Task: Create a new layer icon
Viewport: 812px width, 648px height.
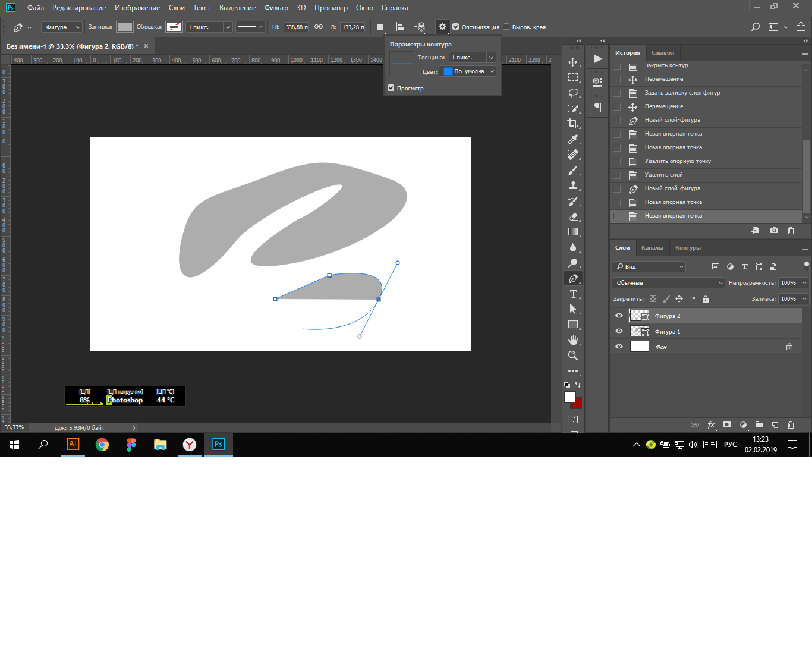Action: [775, 425]
